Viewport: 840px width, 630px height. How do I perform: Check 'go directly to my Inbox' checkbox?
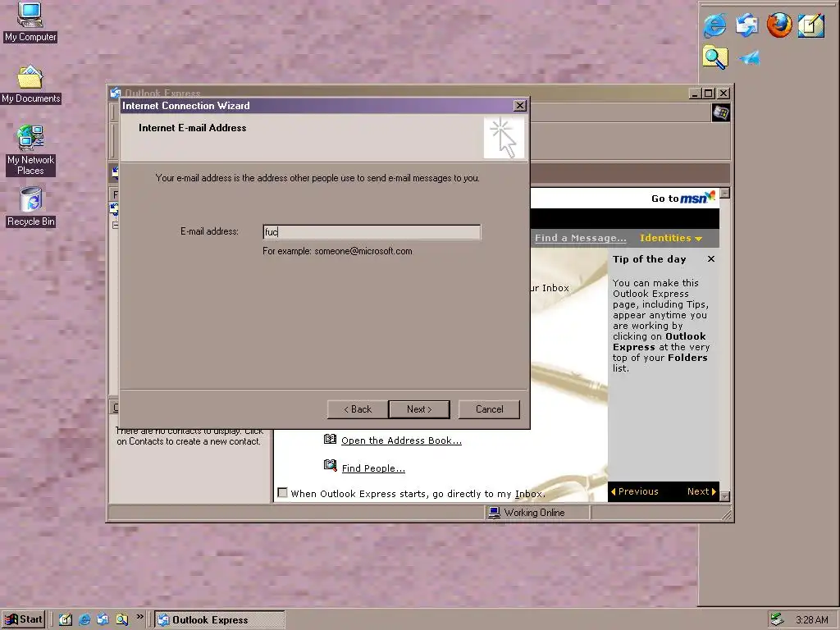pyautogui.click(x=282, y=493)
